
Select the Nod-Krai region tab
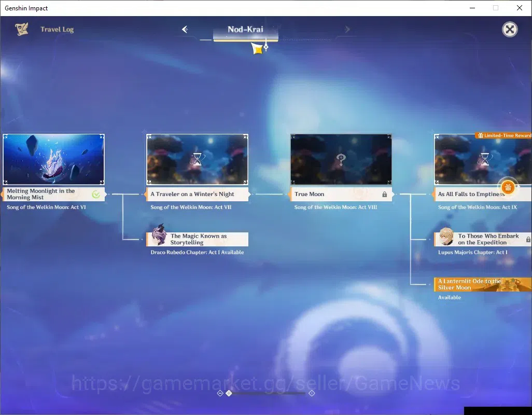(246, 30)
